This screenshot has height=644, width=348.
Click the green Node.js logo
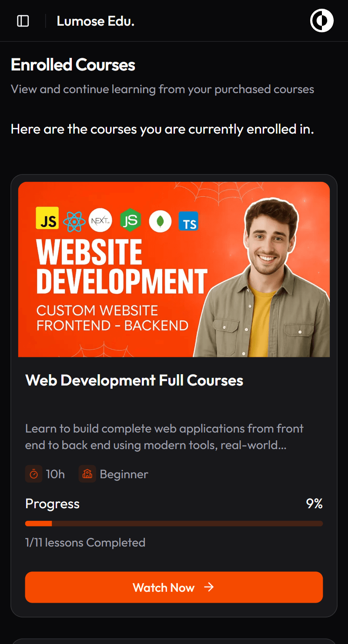click(130, 220)
